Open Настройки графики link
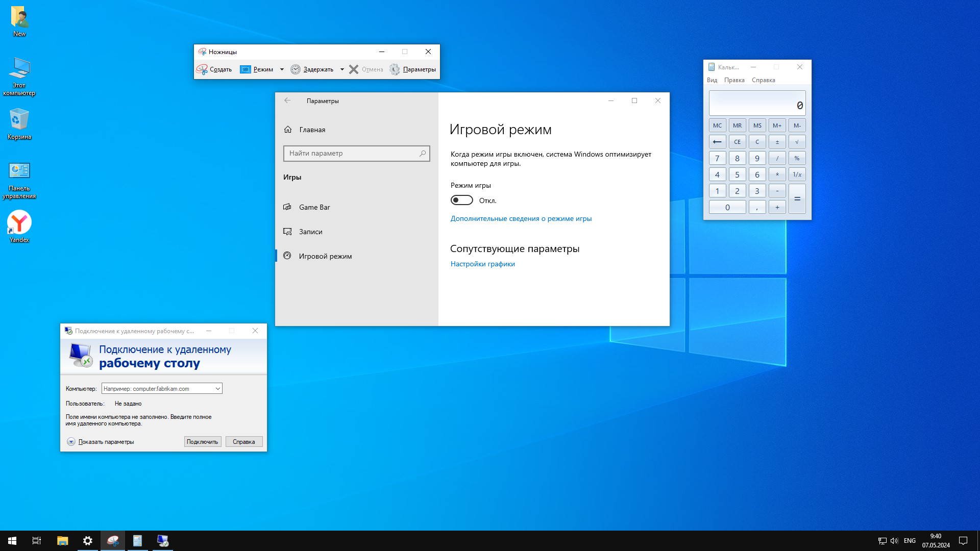Viewport: 980px width, 551px height. tap(482, 264)
